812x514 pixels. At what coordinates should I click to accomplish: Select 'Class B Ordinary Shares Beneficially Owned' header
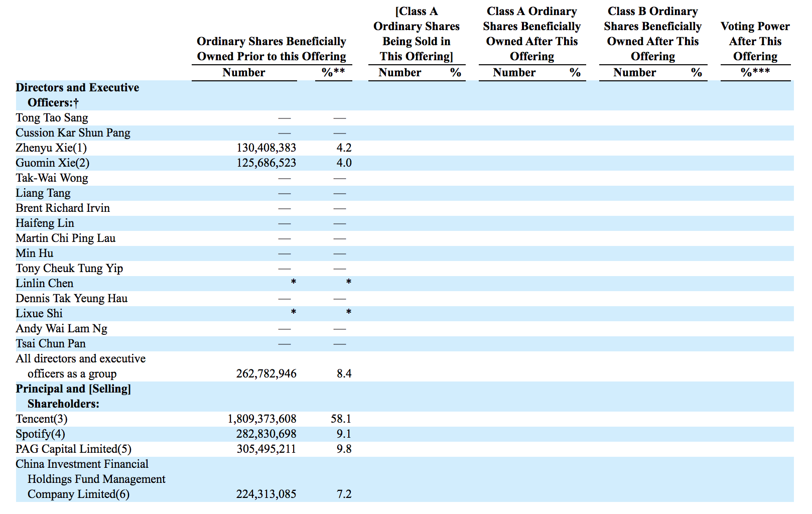tap(653, 34)
